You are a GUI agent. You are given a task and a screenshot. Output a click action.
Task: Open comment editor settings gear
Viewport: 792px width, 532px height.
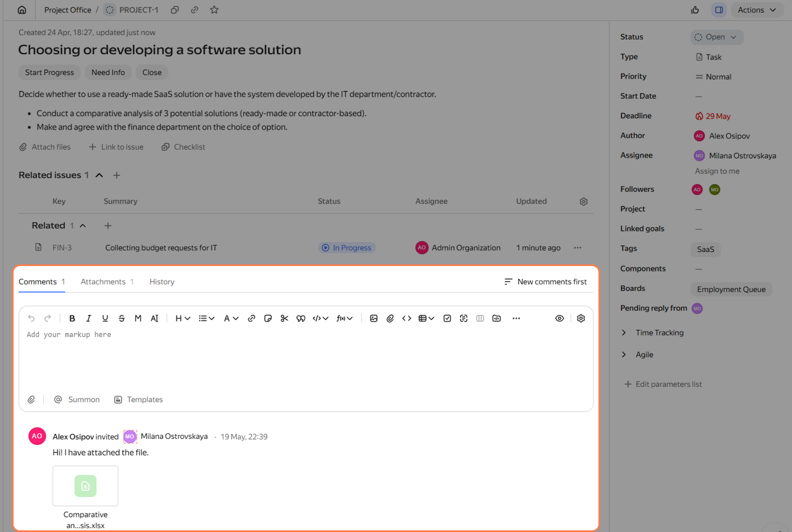point(581,319)
